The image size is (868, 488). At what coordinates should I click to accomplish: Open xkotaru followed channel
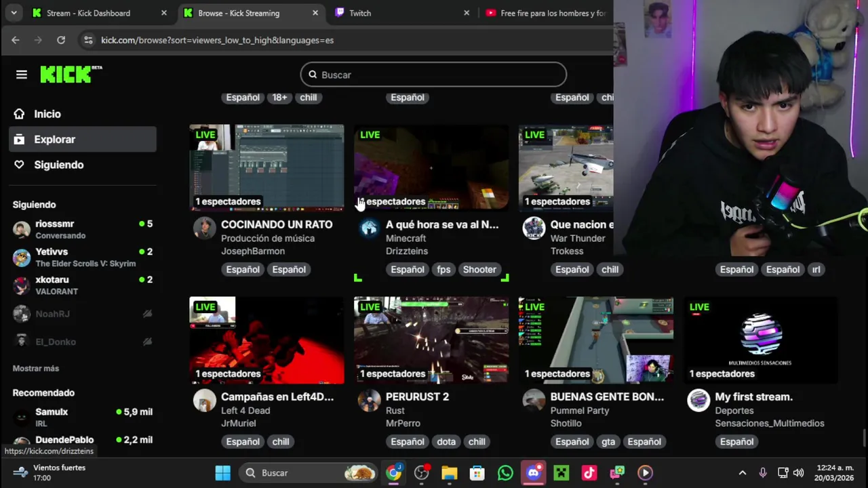(x=83, y=285)
